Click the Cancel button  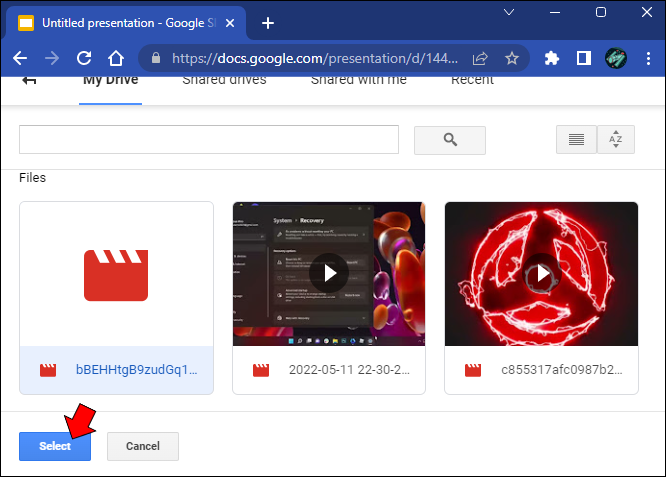click(143, 446)
